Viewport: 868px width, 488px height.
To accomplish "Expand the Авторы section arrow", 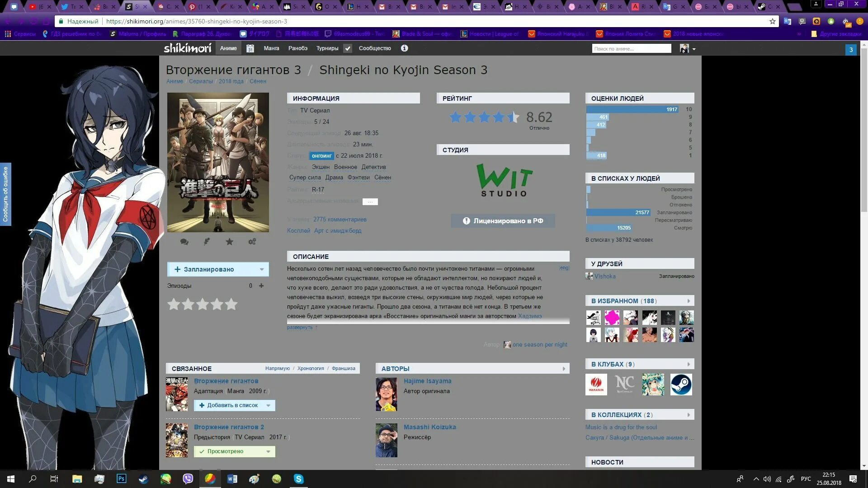I will pos(564,369).
